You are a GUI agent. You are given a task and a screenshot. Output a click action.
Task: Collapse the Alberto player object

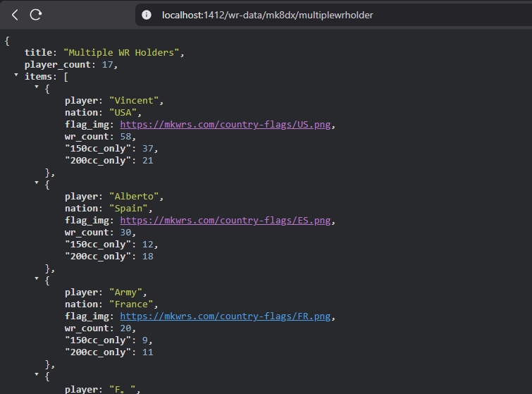(x=37, y=183)
